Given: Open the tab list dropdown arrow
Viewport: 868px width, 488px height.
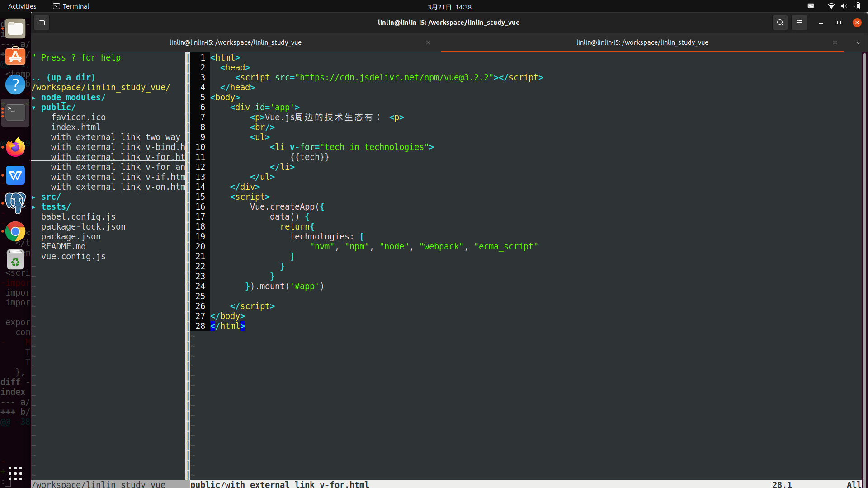Looking at the screenshot, I should [x=858, y=42].
